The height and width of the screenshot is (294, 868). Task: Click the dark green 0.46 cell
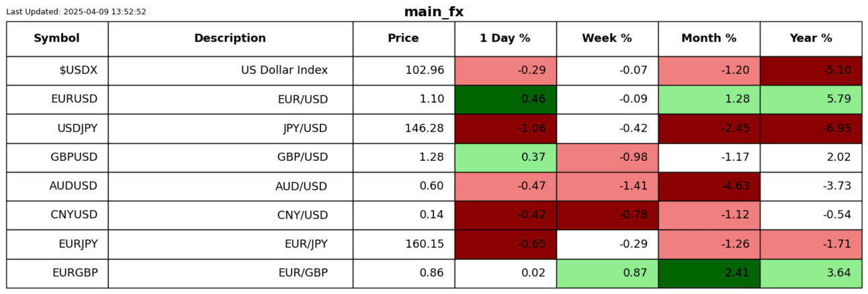click(505, 100)
